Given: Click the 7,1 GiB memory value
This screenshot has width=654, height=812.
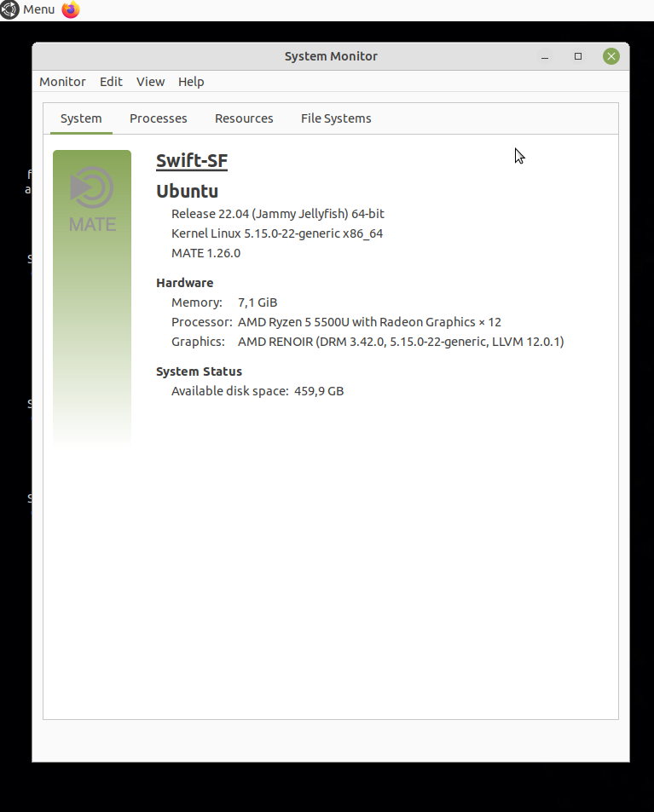Looking at the screenshot, I should tap(258, 302).
